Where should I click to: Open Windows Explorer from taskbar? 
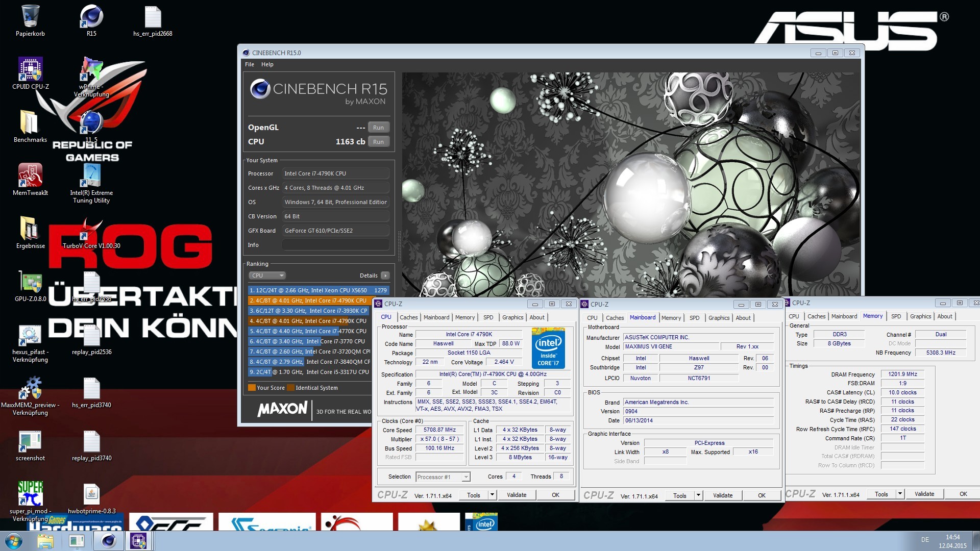(x=45, y=541)
